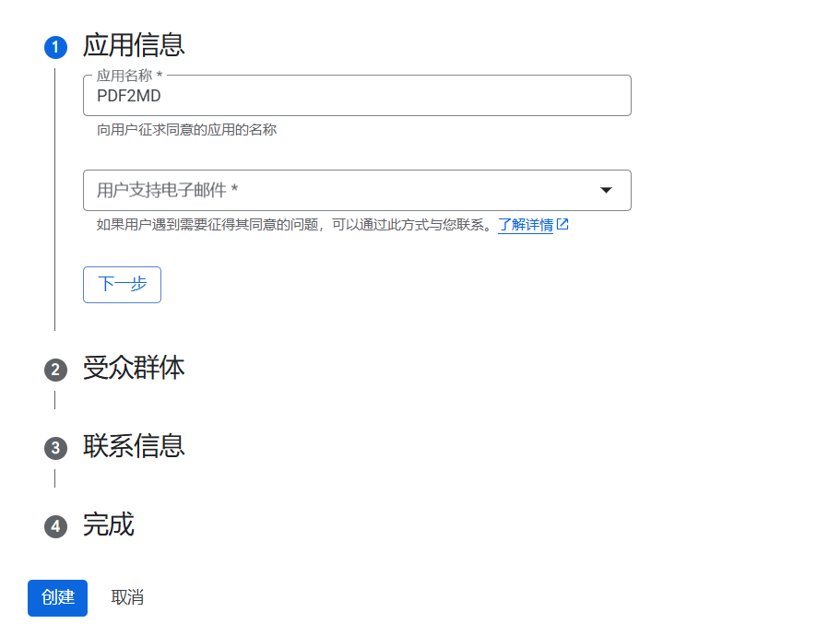
Task: Open the 用户支持电子邮件 dropdown
Action: 357,190
